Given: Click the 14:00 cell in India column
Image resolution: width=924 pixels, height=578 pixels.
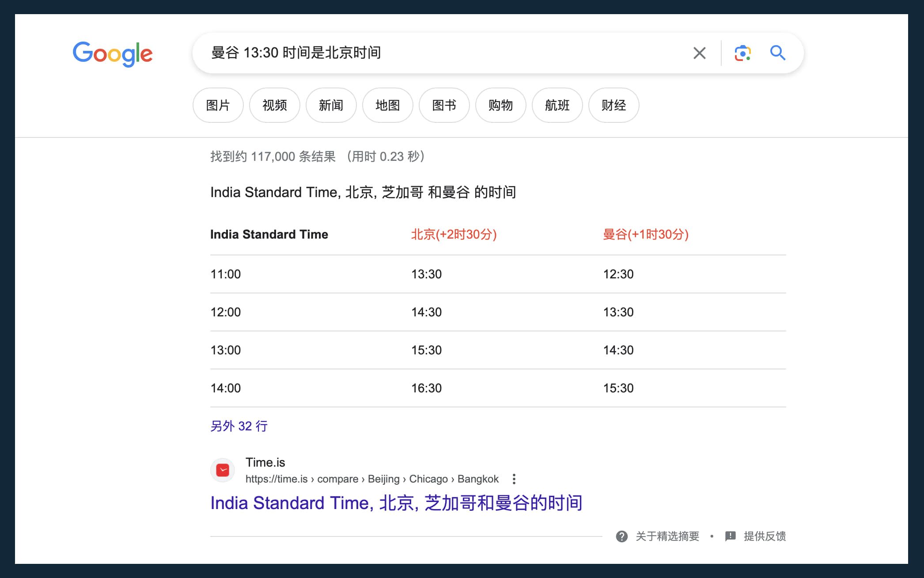Looking at the screenshot, I should click(226, 388).
